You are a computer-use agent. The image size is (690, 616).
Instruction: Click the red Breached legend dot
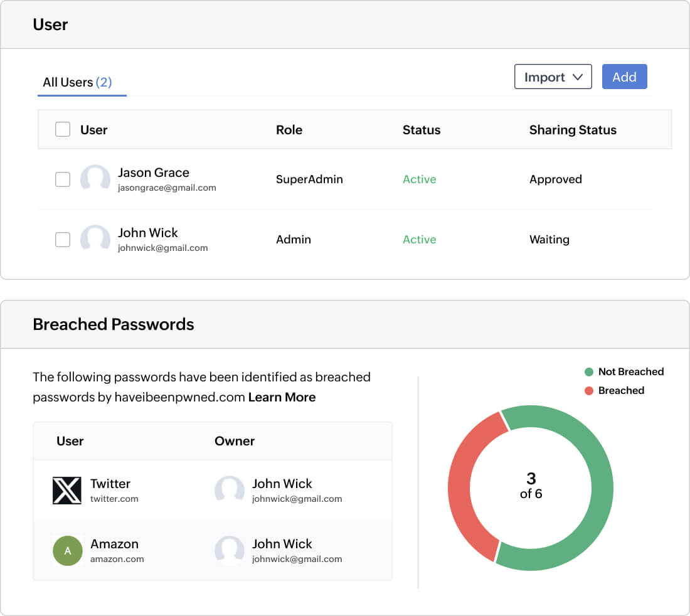pyautogui.click(x=589, y=391)
